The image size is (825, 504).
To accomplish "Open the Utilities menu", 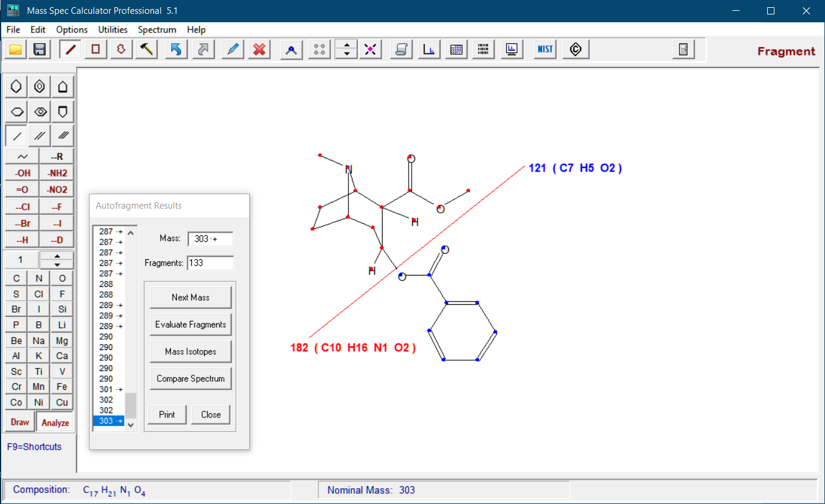I will pyautogui.click(x=113, y=29).
